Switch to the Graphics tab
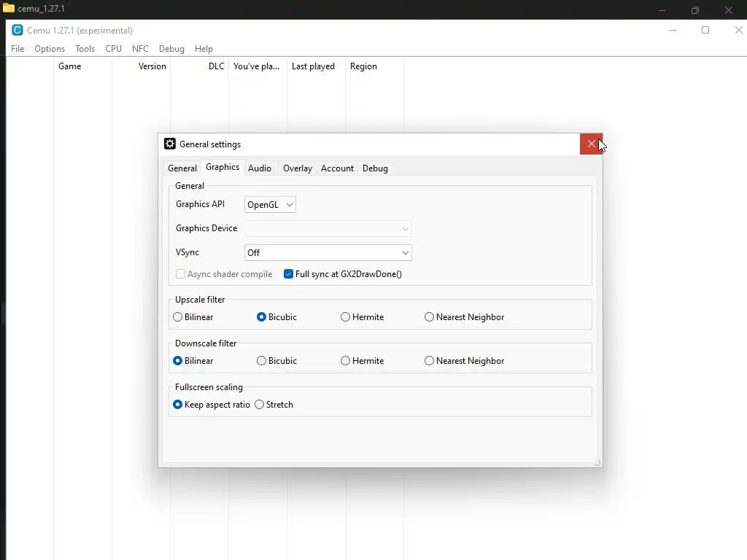 point(222,167)
